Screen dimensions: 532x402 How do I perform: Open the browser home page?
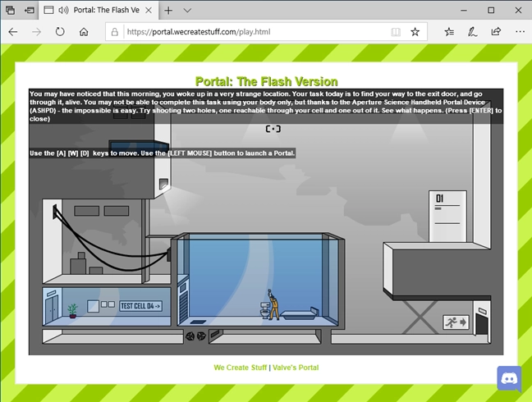pos(84,32)
